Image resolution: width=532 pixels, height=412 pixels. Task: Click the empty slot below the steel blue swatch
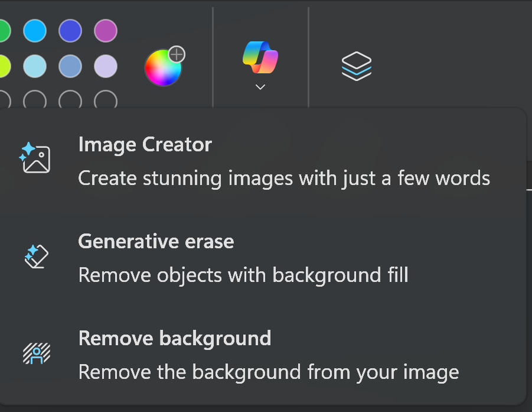click(70, 100)
